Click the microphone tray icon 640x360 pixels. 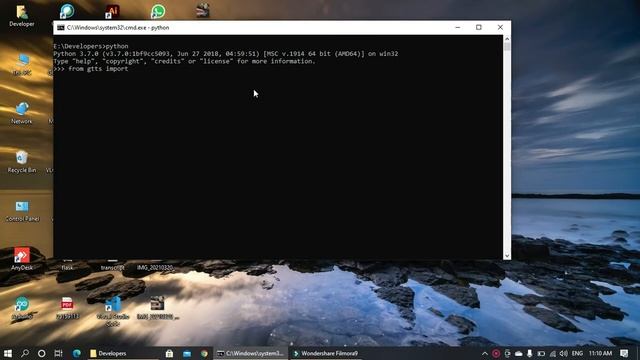pos(529,353)
